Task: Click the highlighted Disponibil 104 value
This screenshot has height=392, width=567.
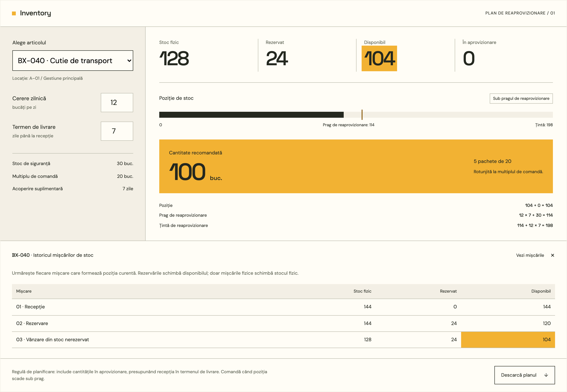Action: pos(379,58)
